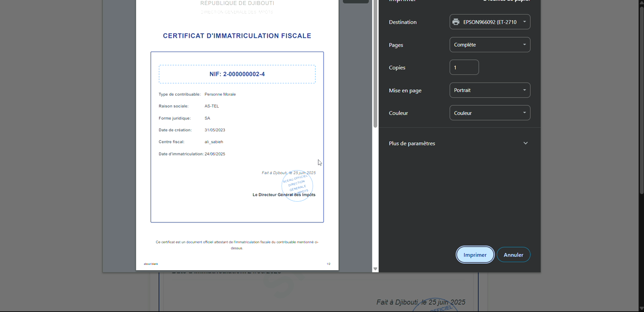644x312 pixels.
Task: Select the EPSON966092 printer destination text
Action: point(490,22)
